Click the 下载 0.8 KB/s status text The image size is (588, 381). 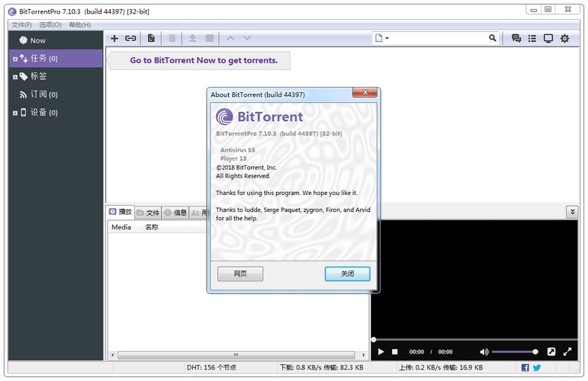pos(321,367)
